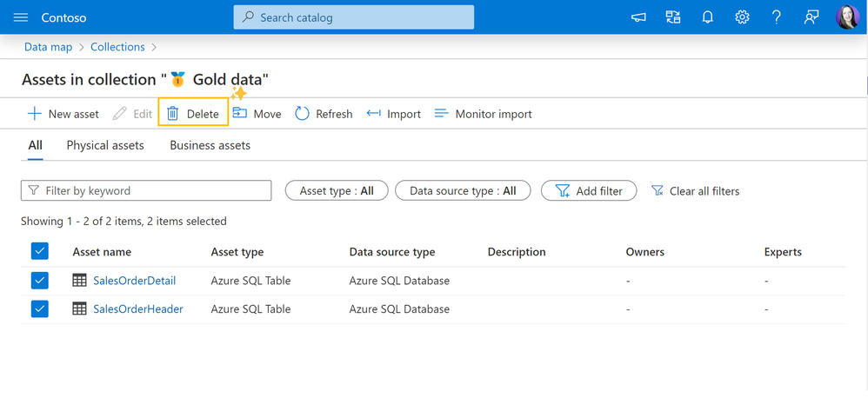This screenshot has height=398, width=868.
Task: Open the Asset type filter dropdown
Action: [337, 190]
